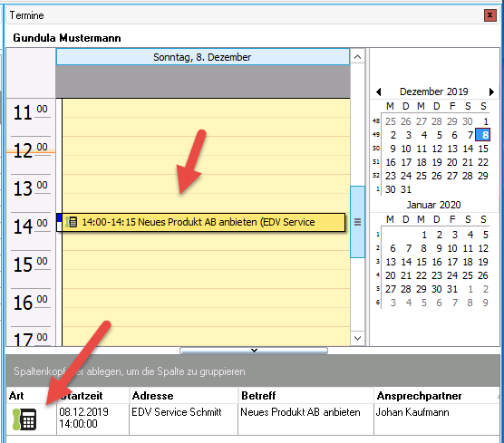Select January 20 in the 2020 calendar
This screenshot has height=443, width=504.
391,275
